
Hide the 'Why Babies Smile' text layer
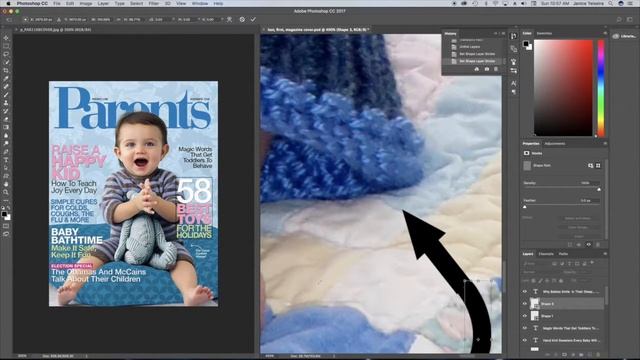pos(525,291)
